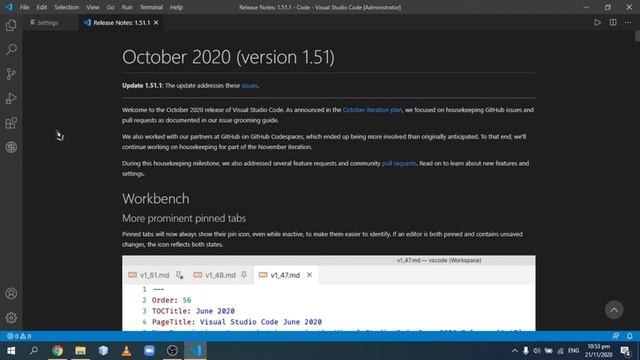Image resolution: width=640 pixels, height=360 pixels.
Task: Follow the 'pull requests' link
Action: point(399,163)
